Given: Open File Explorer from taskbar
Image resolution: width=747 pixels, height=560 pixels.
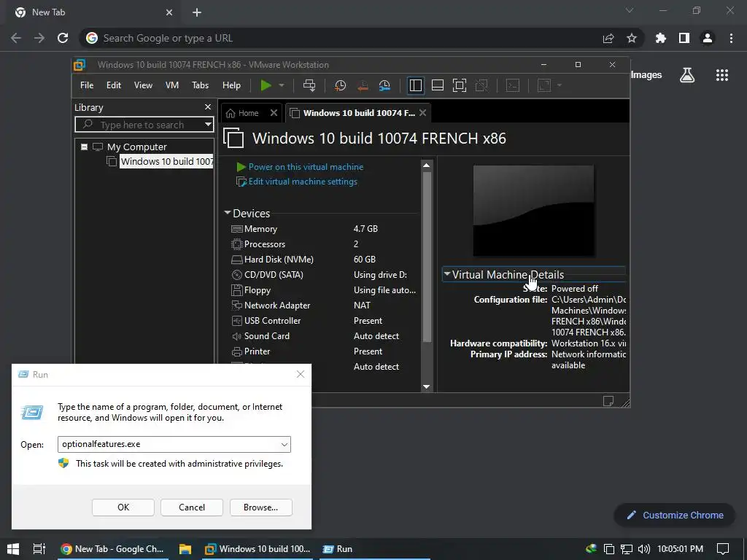Looking at the screenshot, I should [x=185, y=548].
